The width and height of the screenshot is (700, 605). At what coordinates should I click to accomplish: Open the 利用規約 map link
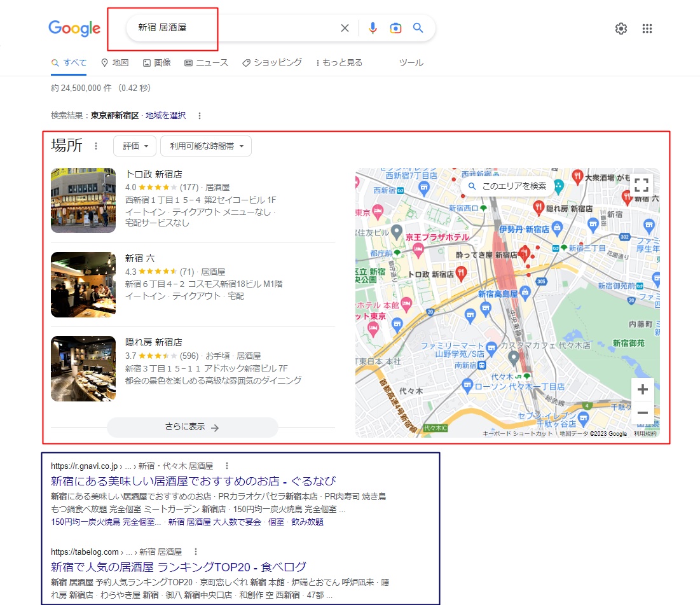pyautogui.click(x=645, y=433)
